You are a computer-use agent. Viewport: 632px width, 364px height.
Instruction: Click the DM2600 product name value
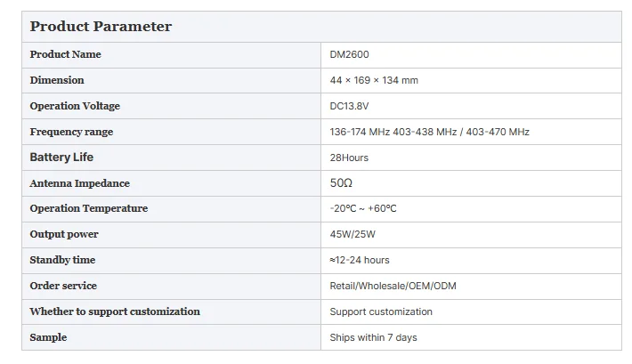349,54
